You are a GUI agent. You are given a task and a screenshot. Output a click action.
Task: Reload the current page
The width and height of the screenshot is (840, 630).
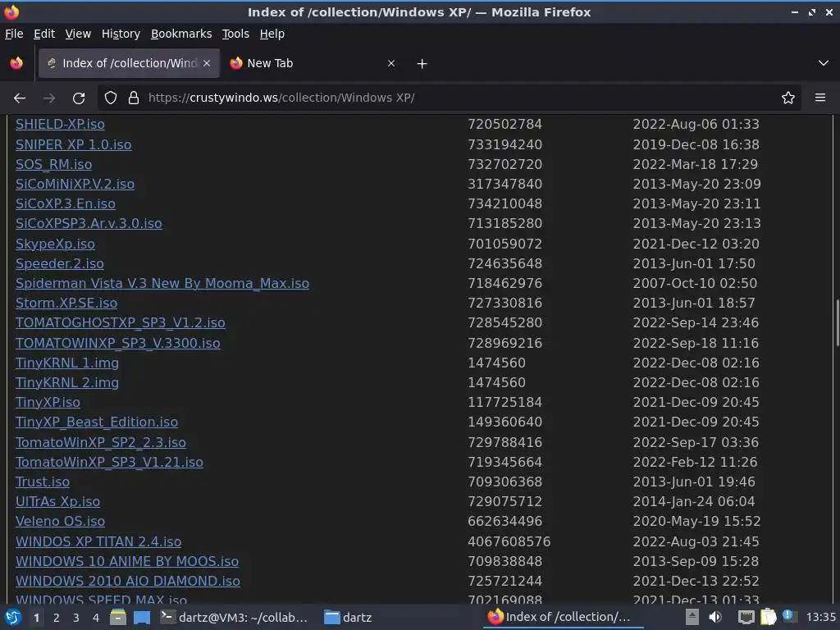click(79, 98)
